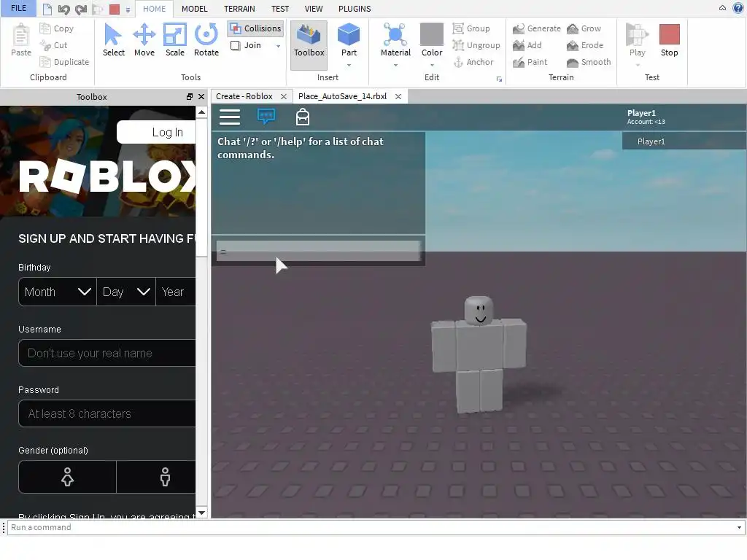
Task: Toggle the Collisions option
Action: click(x=256, y=28)
